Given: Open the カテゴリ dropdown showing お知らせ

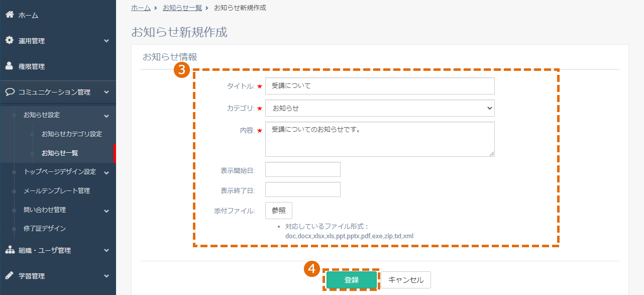Looking at the screenshot, I should point(380,108).
